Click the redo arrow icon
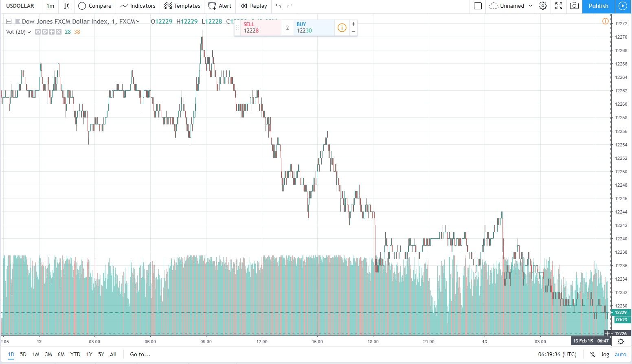 tap(290, 6)
